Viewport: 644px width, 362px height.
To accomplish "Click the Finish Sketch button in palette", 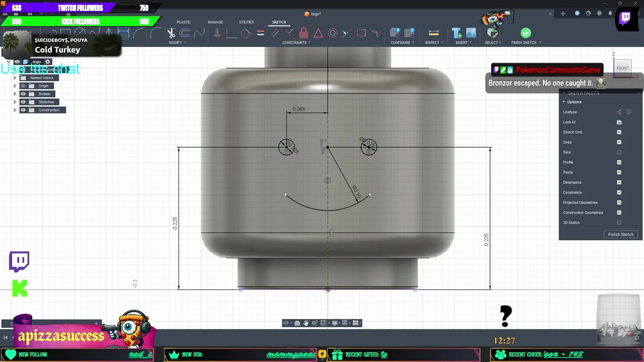I will [x=621, y=234].
